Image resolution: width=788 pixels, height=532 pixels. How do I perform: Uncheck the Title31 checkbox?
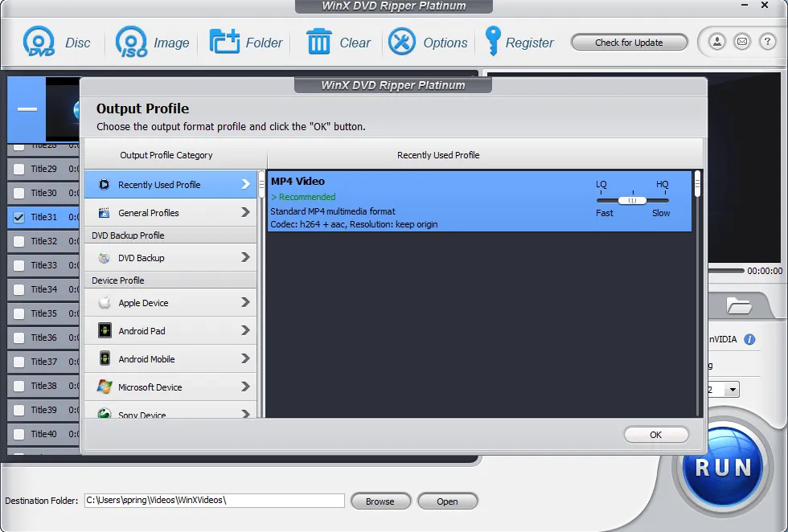coord(19,217)
